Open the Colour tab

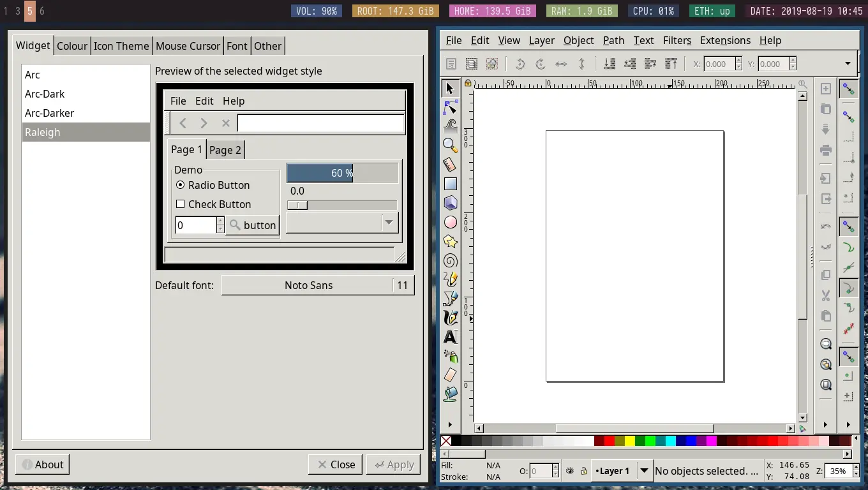click(72, 46)
